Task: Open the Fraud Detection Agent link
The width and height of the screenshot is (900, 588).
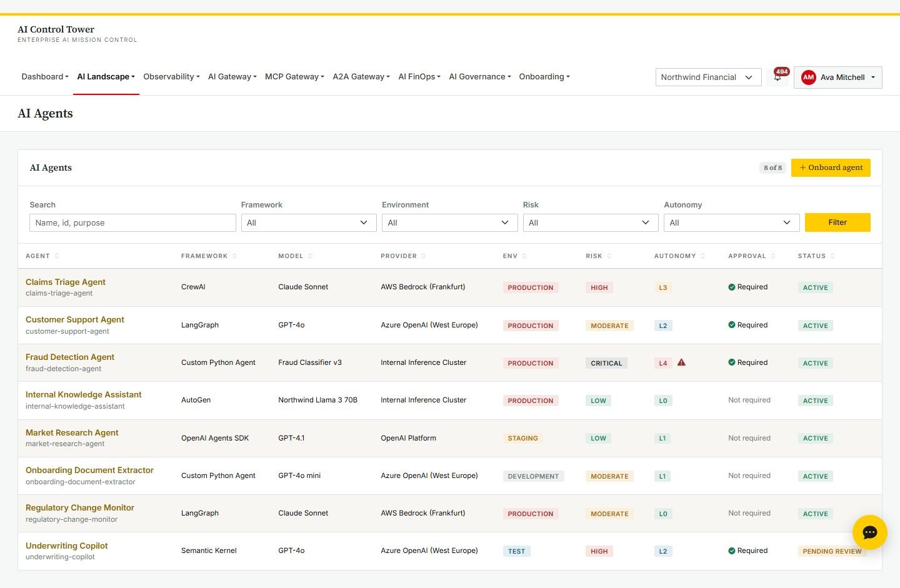Action: pyautogui.click(x=70, y=357)
